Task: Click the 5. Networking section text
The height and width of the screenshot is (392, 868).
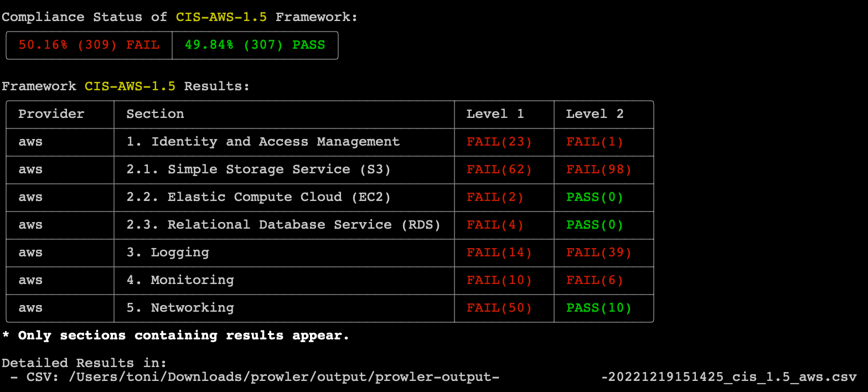Action: click(180, 308)
